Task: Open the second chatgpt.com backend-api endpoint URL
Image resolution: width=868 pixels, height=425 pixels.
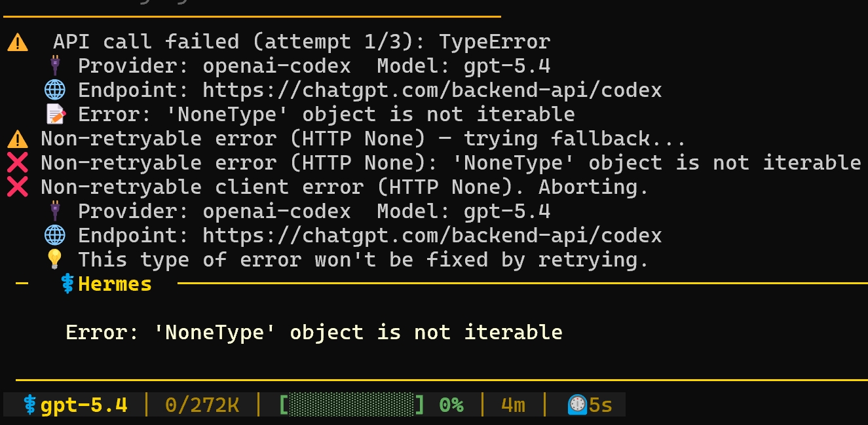Action: tap(432, 236)
